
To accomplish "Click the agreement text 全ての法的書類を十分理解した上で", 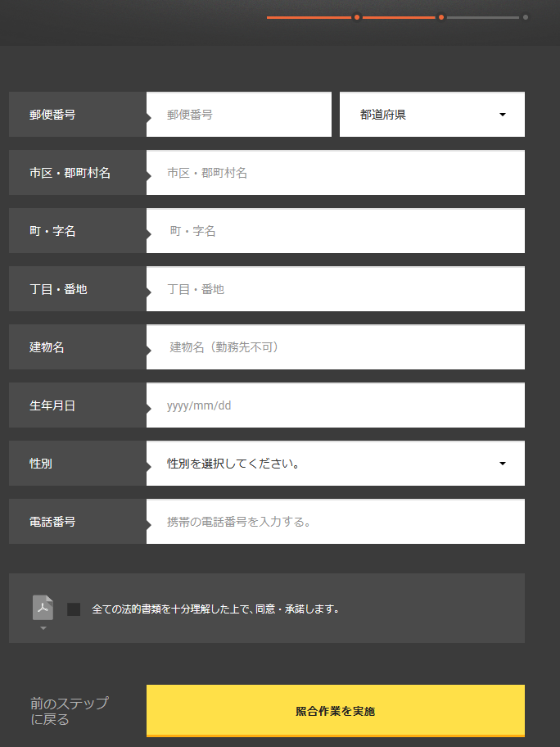I will [172, 609].
